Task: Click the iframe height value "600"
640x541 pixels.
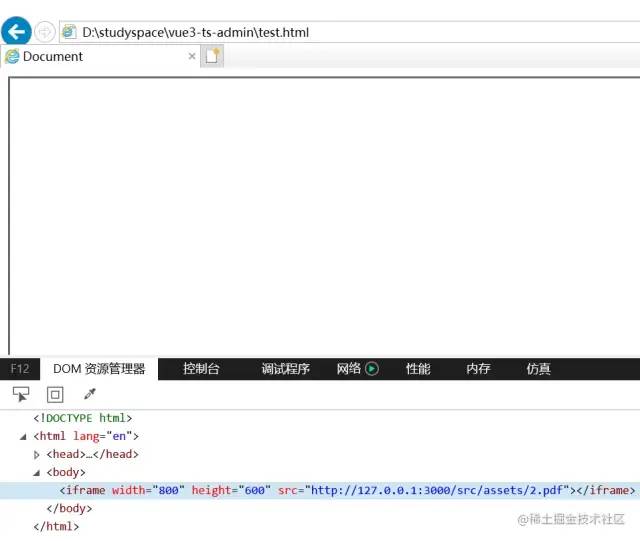Action: [x=255, y=490]
